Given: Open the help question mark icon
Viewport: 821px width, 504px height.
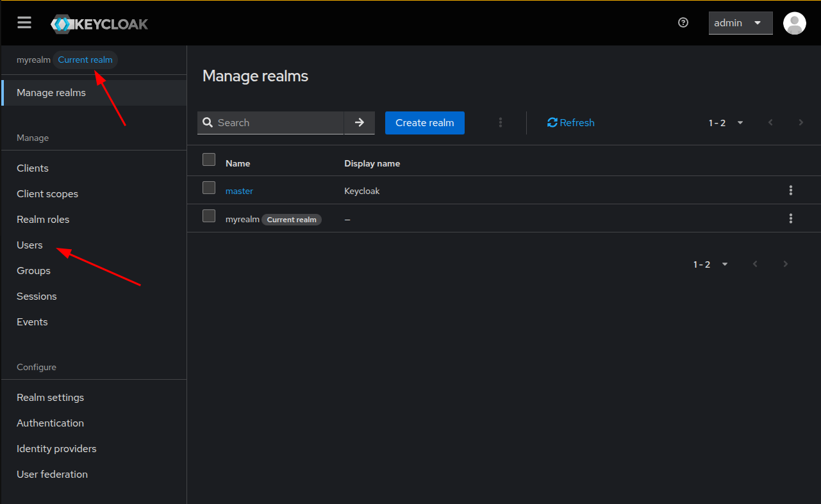Looking at the screenshot, I should pos(683,23).
